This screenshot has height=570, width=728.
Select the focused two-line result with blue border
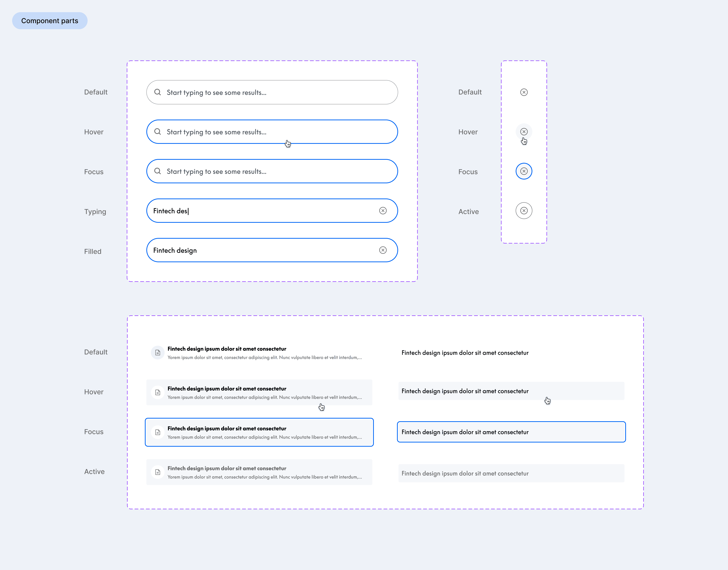(x=259, y=432)
